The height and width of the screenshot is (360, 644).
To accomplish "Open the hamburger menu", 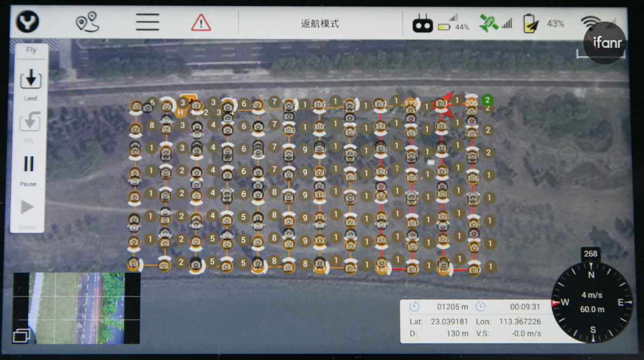I will tap(147, 22).
